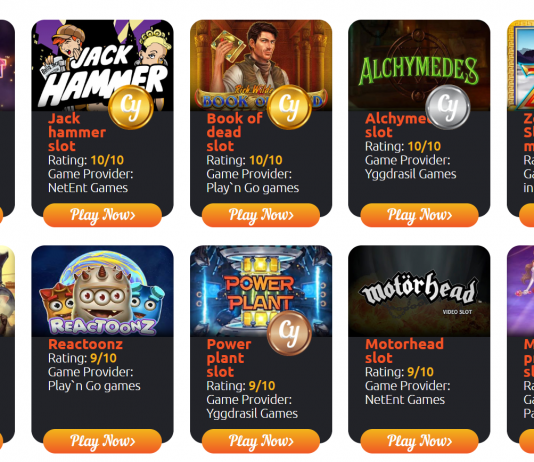Screen dimensions: 534x462
Task: Play Now on Motorhead slot card
Action: (x=419, y=441)
